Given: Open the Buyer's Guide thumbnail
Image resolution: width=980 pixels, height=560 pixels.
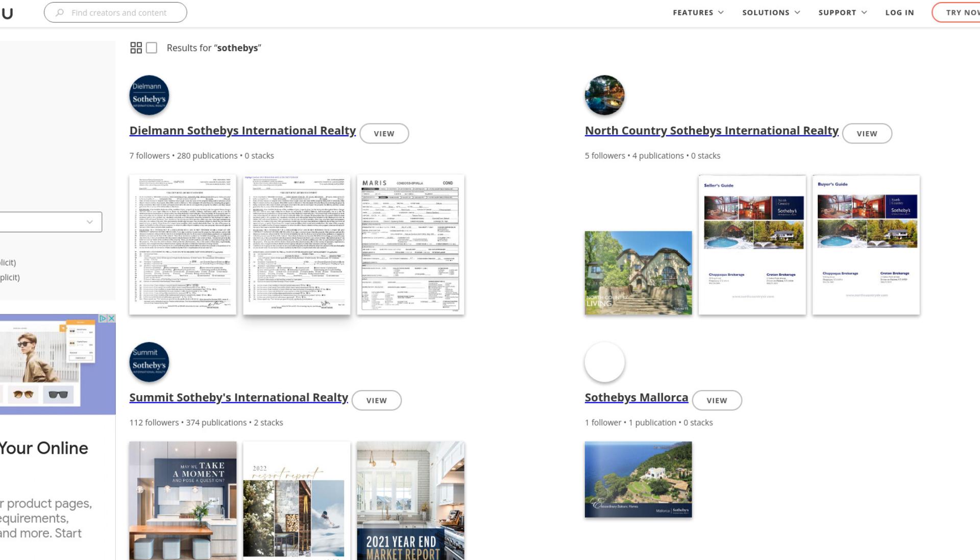Looking at the screenshot, I should coord(866,245).
